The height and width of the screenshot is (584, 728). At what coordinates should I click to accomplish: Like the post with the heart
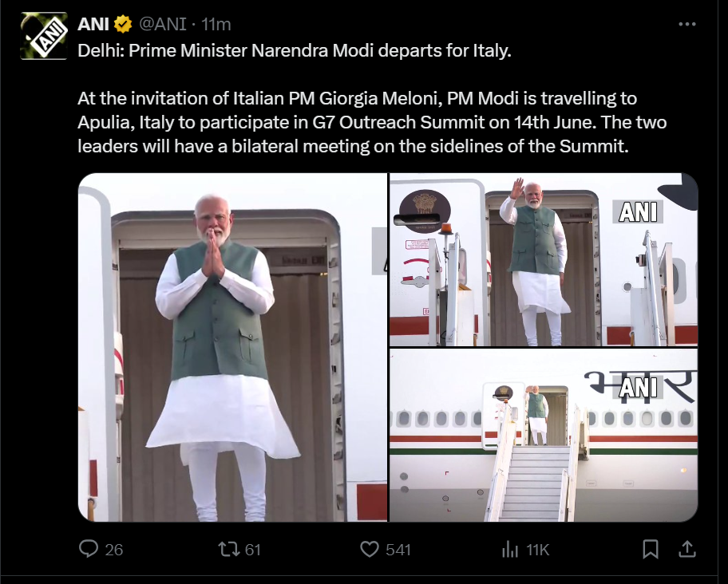pos(369,549)
